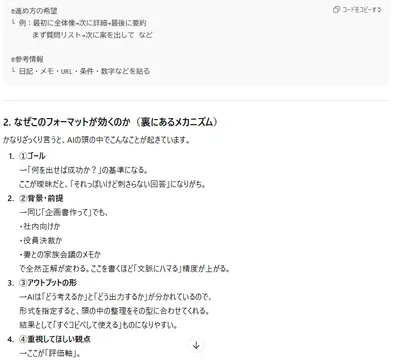This screenshot has width=400, height=361.
Task: Click the 'コードをコピーする' label
Action: pos(362,9)
